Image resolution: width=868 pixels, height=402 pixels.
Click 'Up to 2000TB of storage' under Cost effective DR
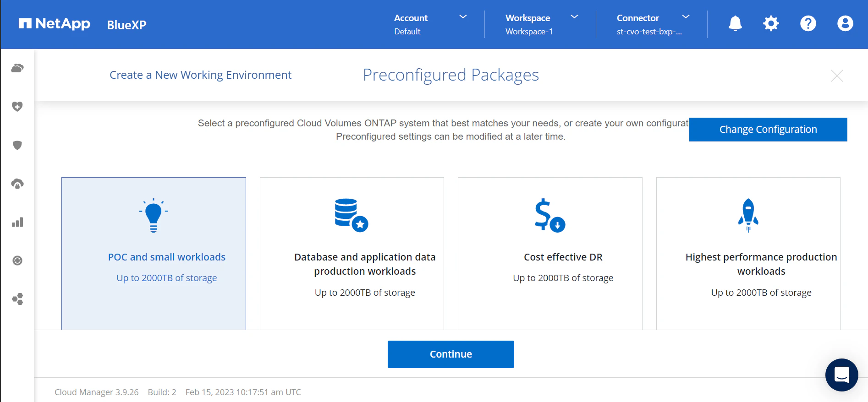[563, 278]
